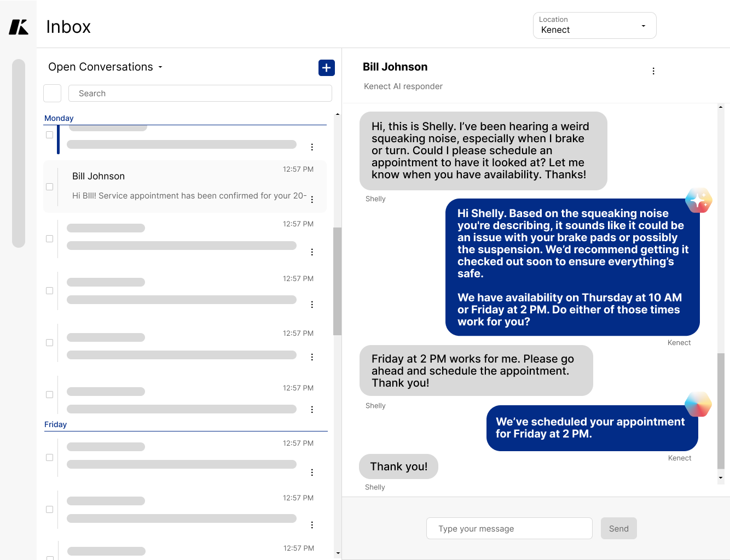Select the Bill Johnson conversation checkbox
The height and width of the screenshot is (560, 730).
[x=50, y=187]
